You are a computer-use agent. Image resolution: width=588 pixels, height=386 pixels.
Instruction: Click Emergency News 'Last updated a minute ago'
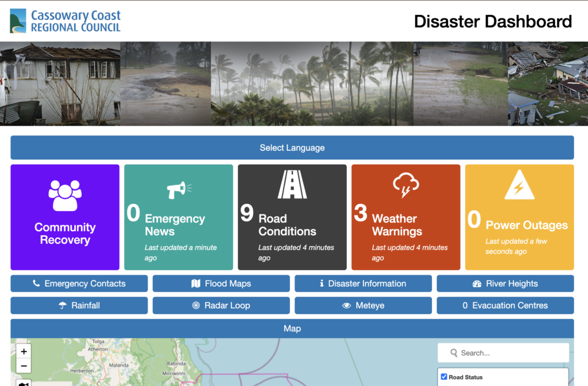coord(181,252)
